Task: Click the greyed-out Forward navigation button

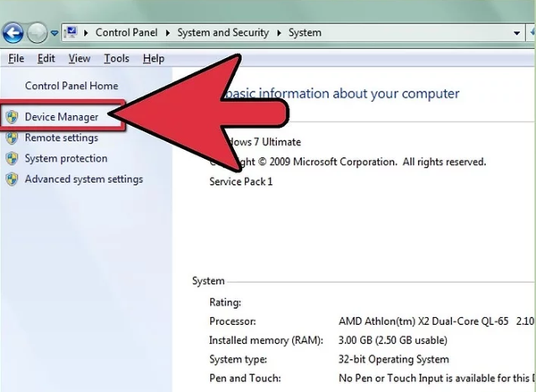Action: (38, 34)
